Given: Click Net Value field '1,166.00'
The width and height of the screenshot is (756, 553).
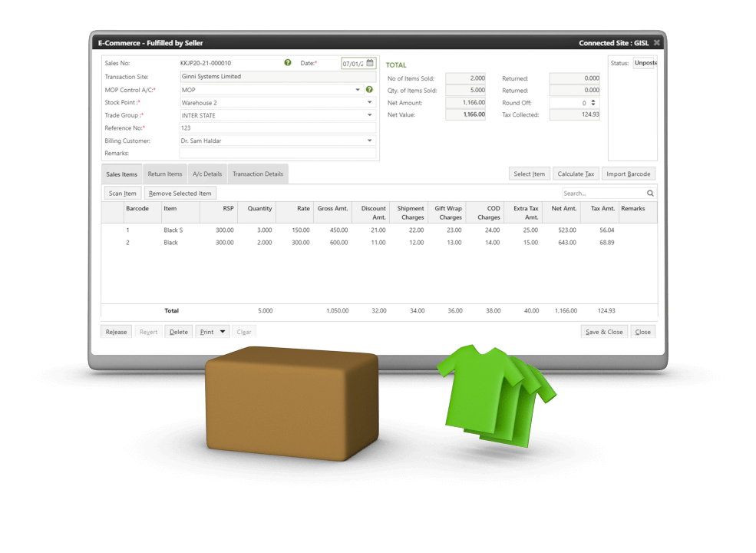Looking at the screenshot, I should click(465, 114).
